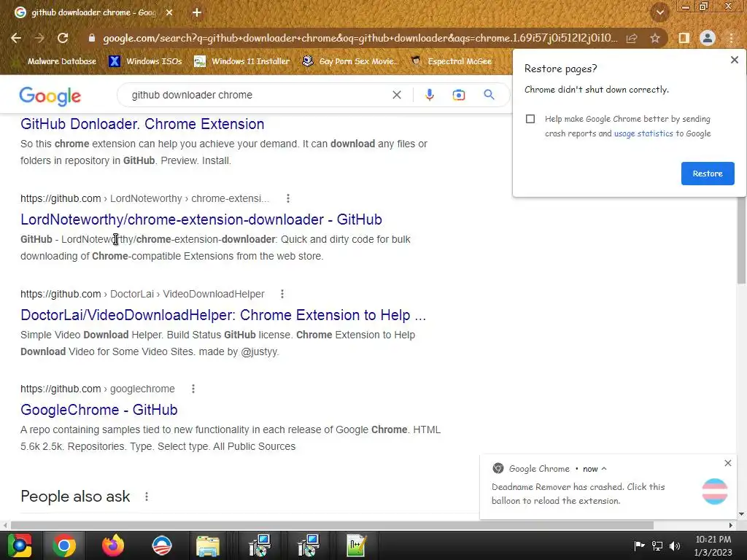
Task: Open the usage statistics link
Action: pyautogui.click(x=643, y=133)
